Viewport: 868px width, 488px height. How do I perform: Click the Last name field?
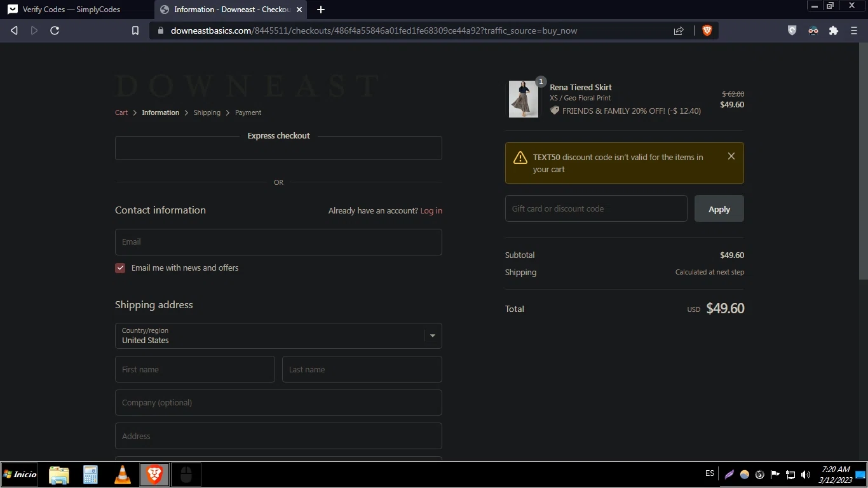click(x=362, y=369)
